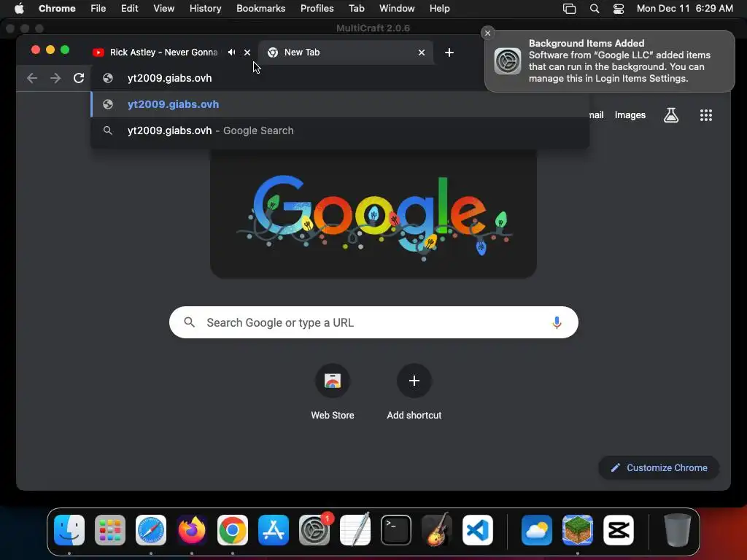Open the Help menu
The image size is (747, 560).
coord(439,8)
